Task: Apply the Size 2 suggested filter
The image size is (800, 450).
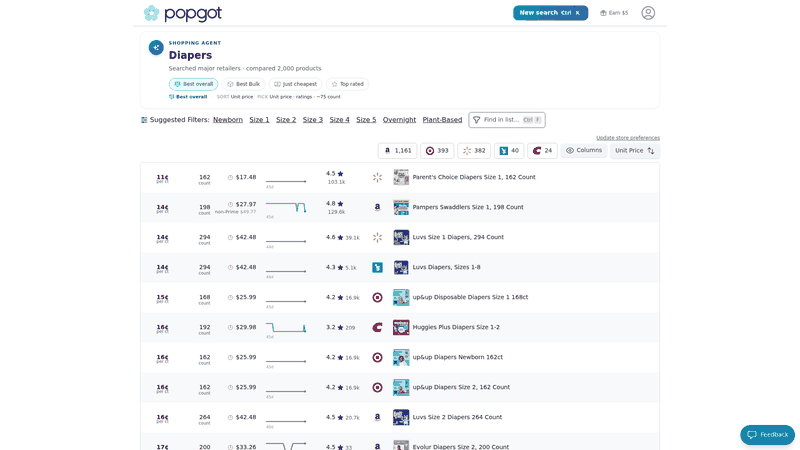Action: pos(286,120)
